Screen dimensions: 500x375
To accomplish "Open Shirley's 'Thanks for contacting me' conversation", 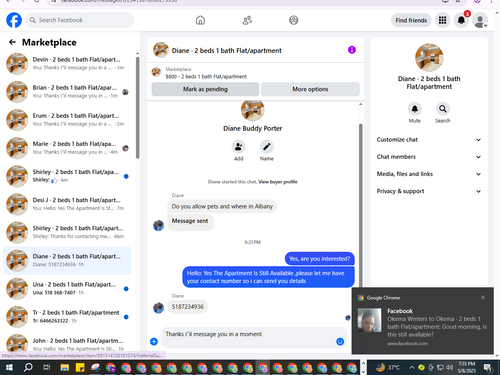I will [67, 232].
